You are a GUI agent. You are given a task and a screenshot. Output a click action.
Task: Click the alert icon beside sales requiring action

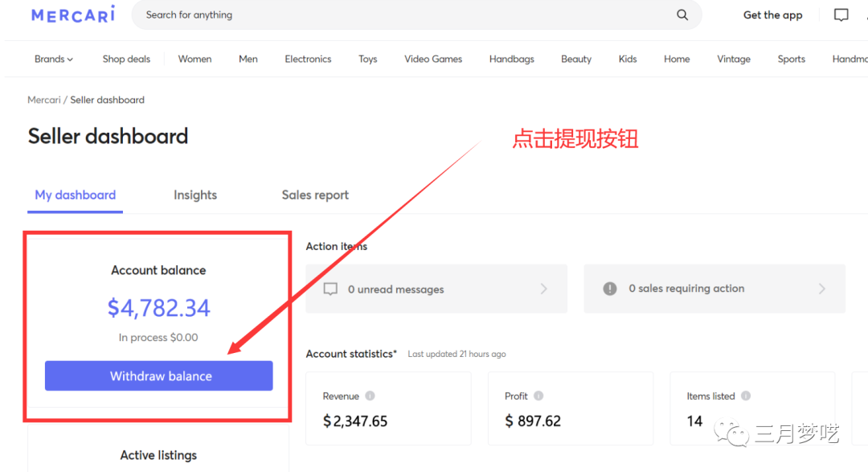coord(610,289)
